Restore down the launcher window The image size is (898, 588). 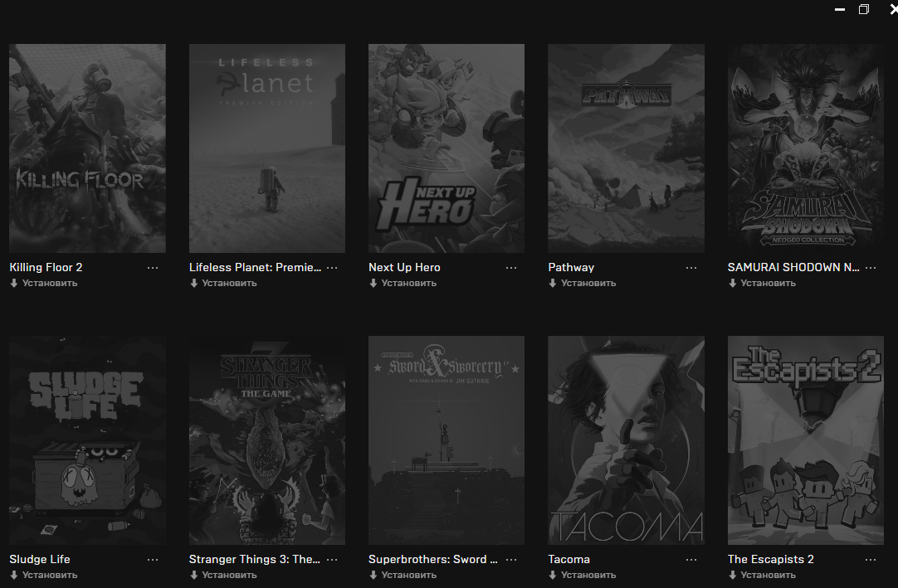pyautogui.click(x=864, y=9)
